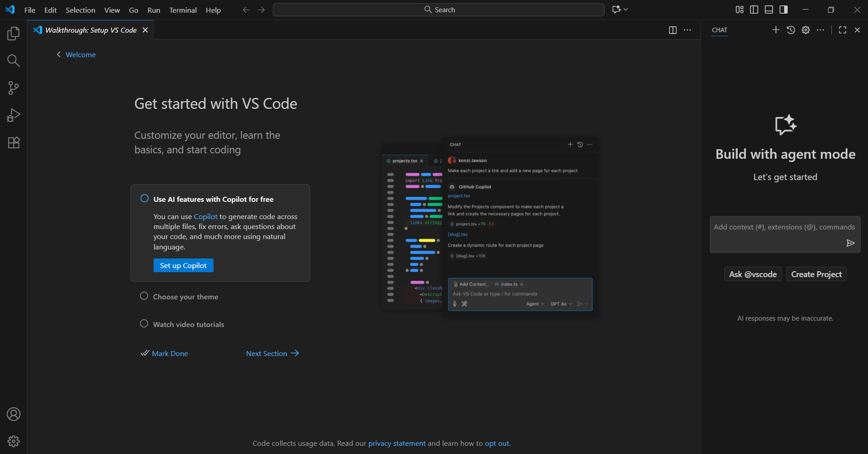Open the Manage gear in activity bar
This screenshot has width=868, height=454.
tap(14, 441)
